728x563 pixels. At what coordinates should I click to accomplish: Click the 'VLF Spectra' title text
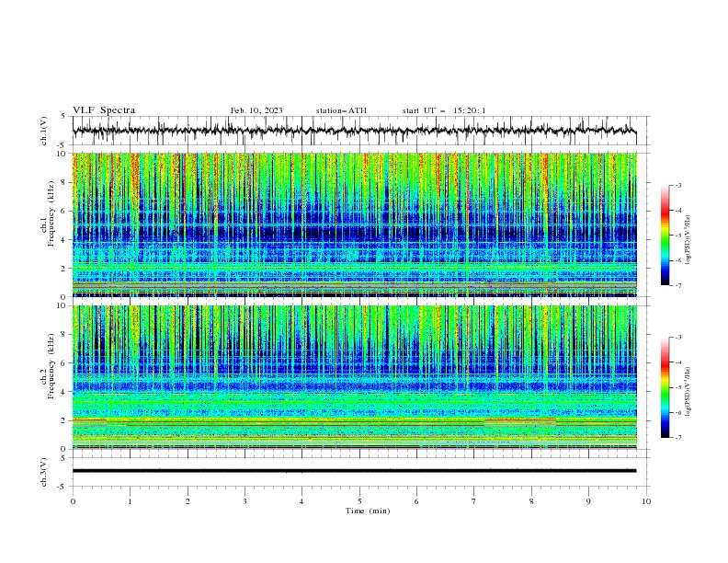pyautogui.click(x=104, y=110)
